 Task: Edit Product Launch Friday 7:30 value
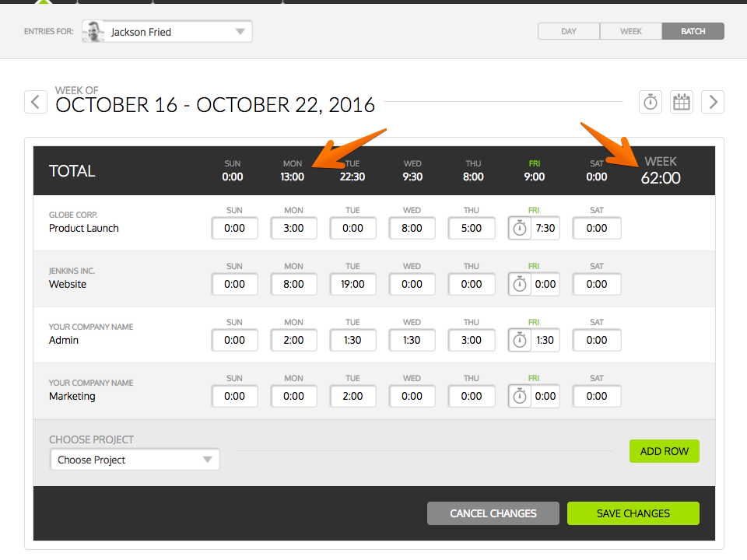point(545,229)
